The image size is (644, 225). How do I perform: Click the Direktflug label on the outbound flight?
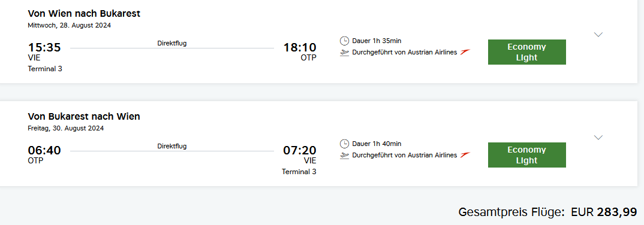point(172,43)
